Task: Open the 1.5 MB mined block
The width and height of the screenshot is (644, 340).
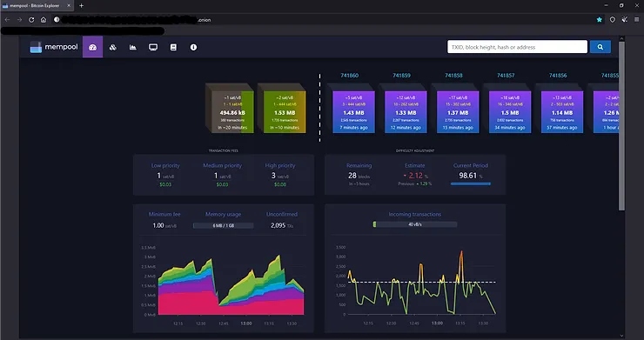Action: (x=510, y=112)
